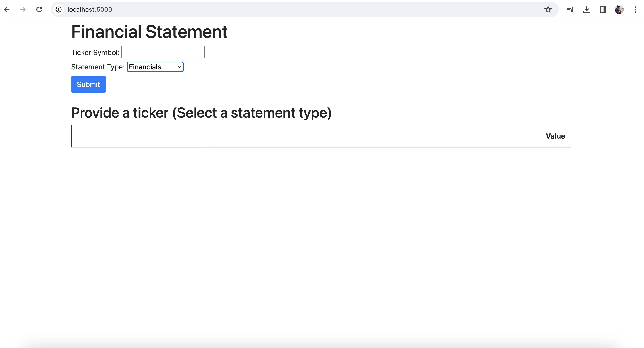Open the user profile avatar

(x=619, y=9)
